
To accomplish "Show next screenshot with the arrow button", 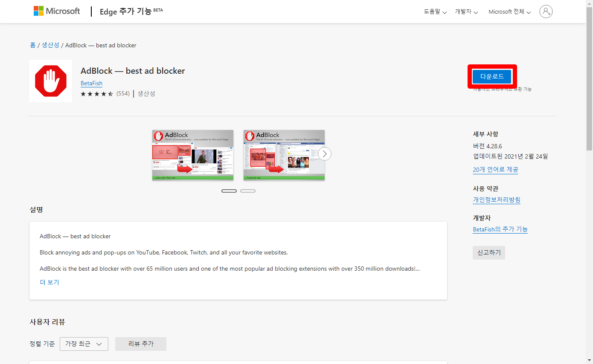I will pyautogui.click(x=325, y=154).
